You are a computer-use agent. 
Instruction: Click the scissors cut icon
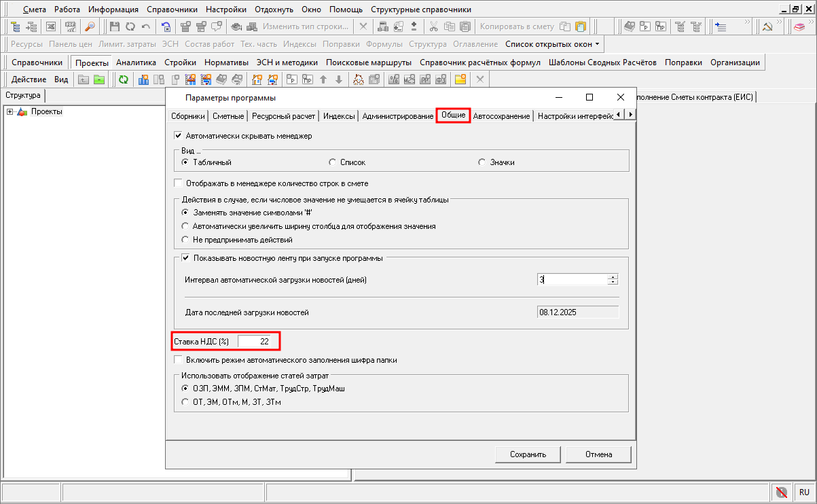pyautogui.click(x=433, y=27)
